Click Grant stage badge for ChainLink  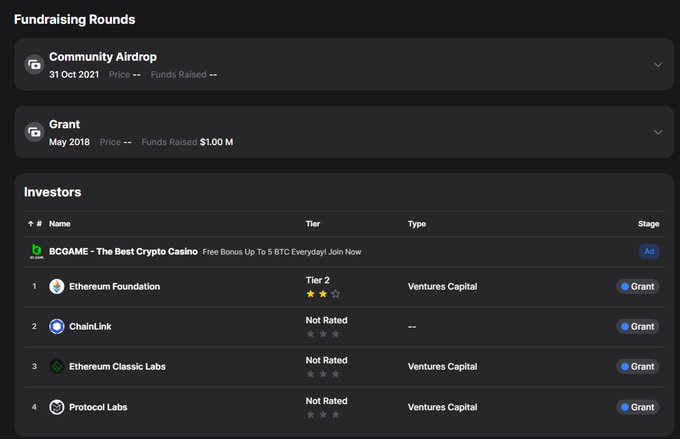tap(638, 326)
